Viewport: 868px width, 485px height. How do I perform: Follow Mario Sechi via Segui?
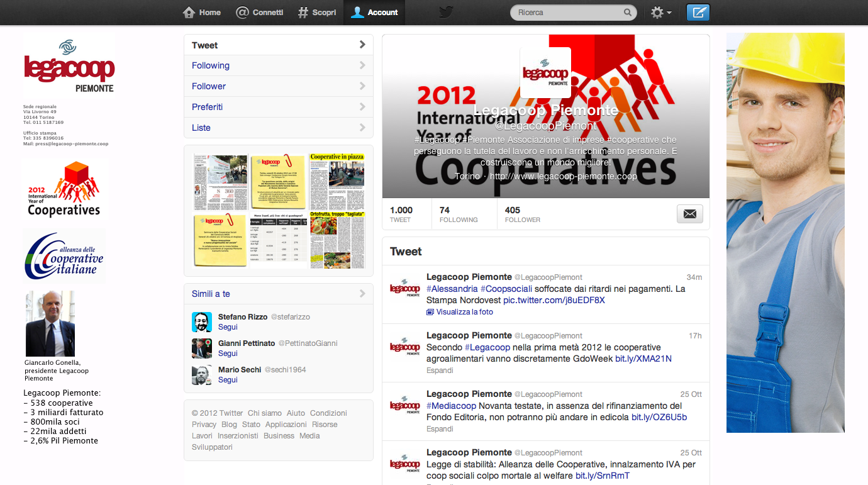coord(228,380)
